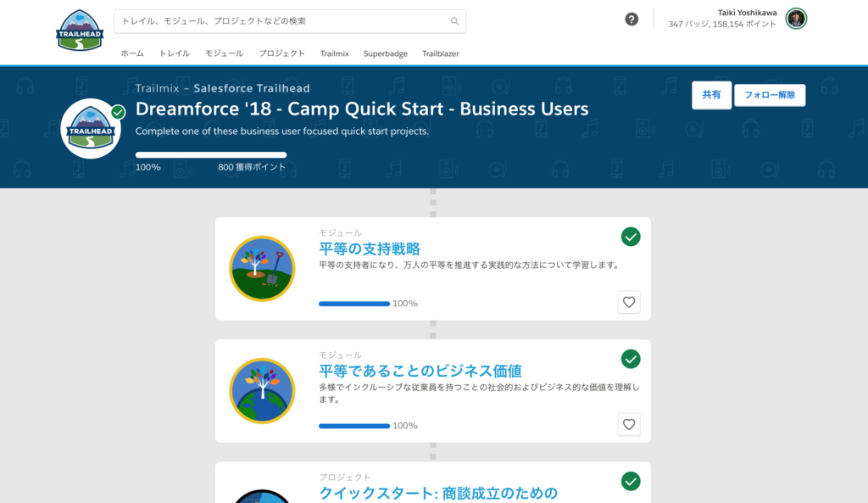Open the 平等であることのビジネス価値 title link

[x=420, y=371]
